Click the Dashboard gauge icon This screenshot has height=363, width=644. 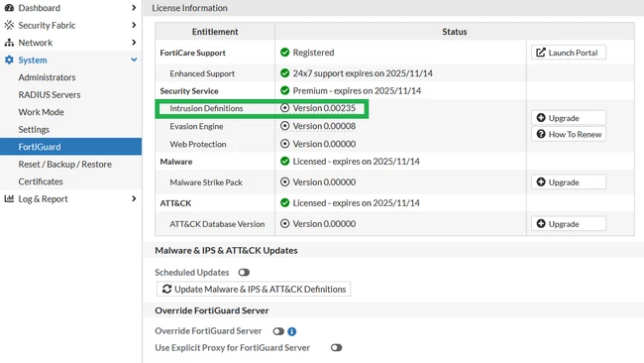[x=9, y=8]
